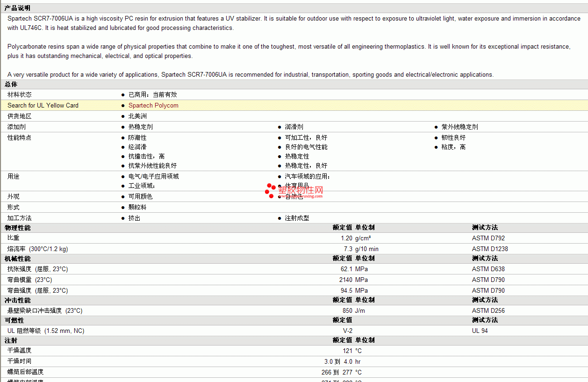Viewport: 588px width, 382px height.
Task: Click the 良好的电气性能 feature entry
Action: point(306,147)
